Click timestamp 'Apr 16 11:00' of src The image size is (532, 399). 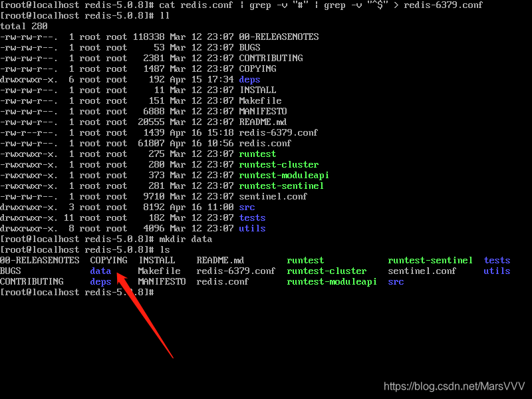click(x=201, y=207)
